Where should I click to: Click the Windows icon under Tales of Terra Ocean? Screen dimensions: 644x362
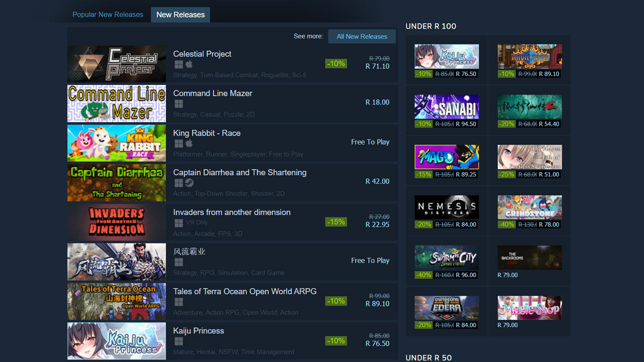(x=179, y=302)
